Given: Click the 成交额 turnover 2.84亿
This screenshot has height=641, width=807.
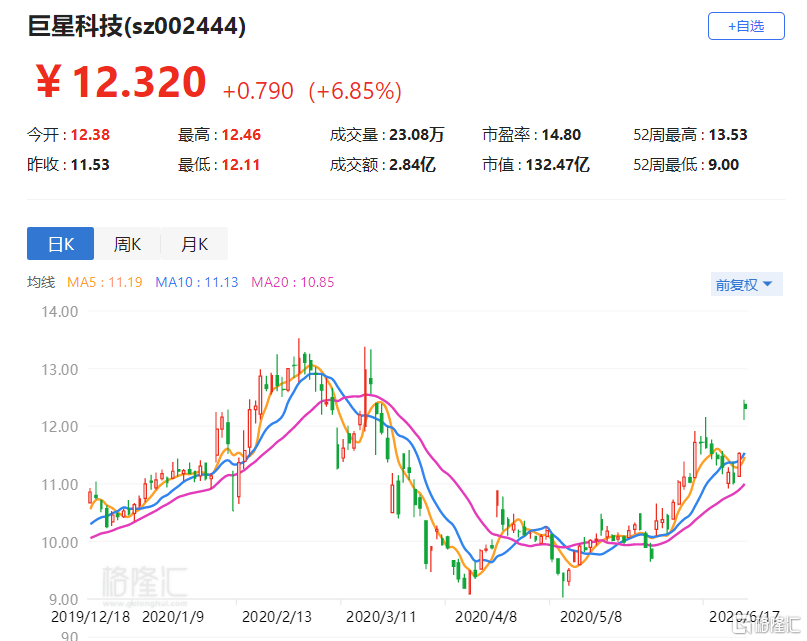Looking at the screenshot, I should click(x=412, y=165).
